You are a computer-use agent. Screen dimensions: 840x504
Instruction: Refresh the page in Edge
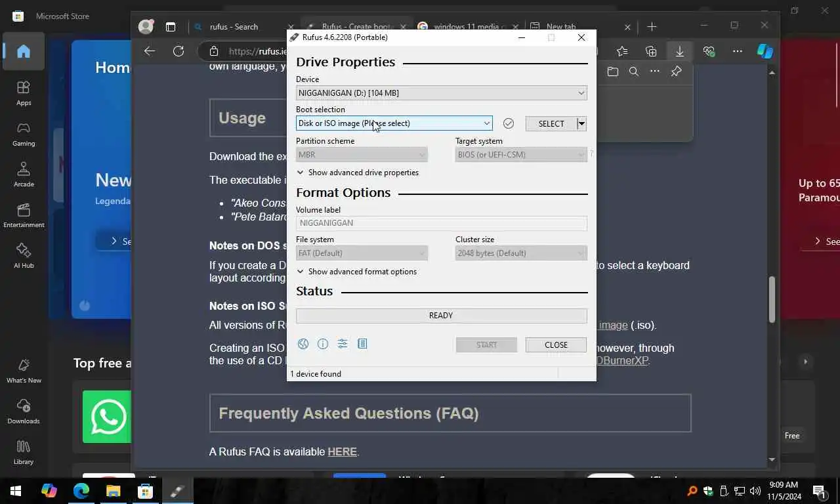point(178,51)
